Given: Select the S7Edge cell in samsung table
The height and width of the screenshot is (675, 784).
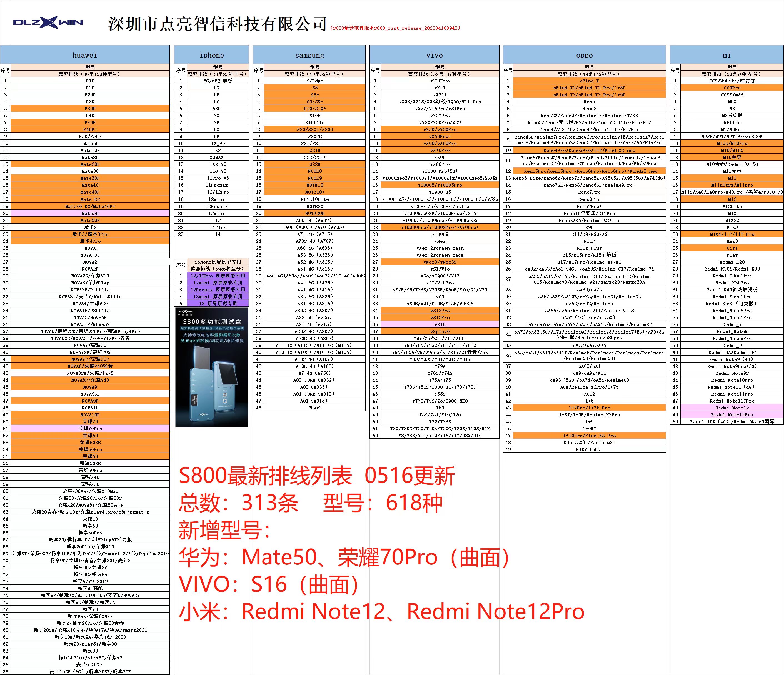Looking at the screenshot, I should 315,81.
